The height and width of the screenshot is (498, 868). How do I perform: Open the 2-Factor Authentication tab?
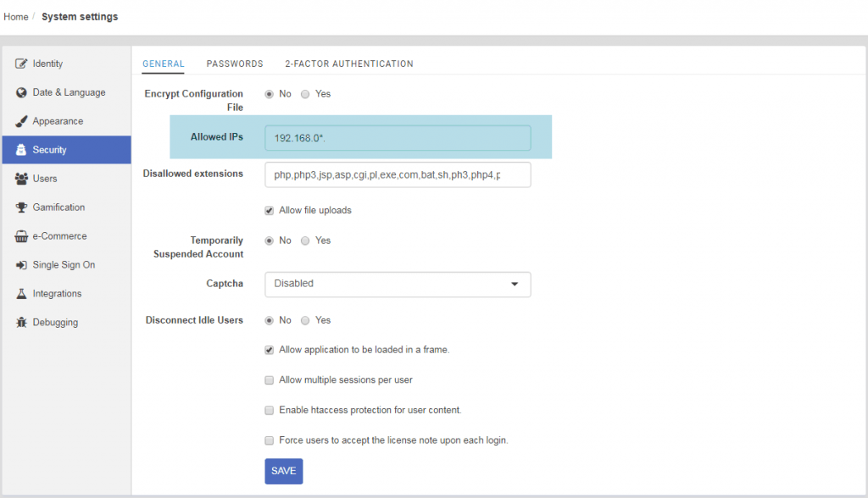[348, 64]
